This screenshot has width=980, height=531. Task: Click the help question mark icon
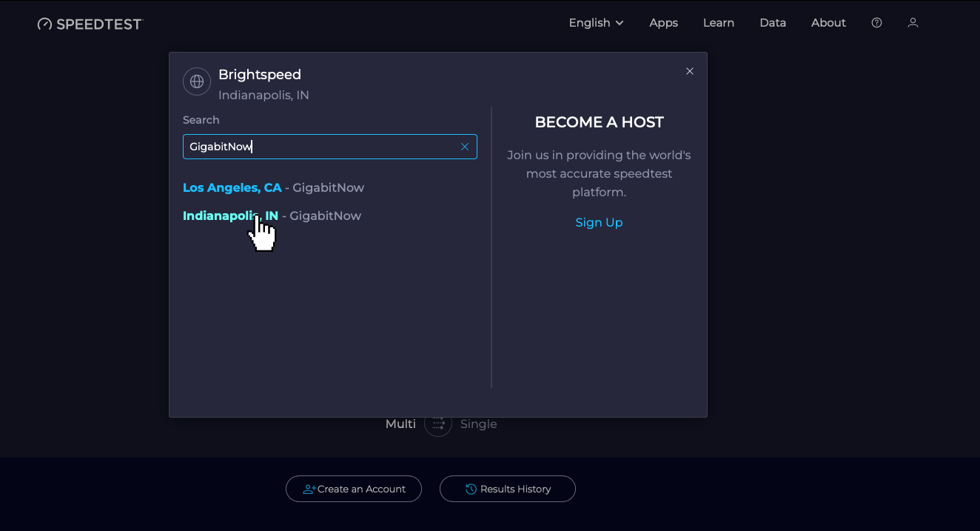tap(876, 23)
